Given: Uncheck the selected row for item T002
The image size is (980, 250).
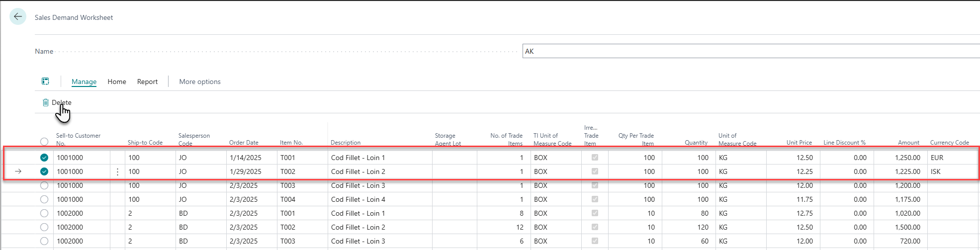Looking at the screenshot, I should tap(44, 171).
